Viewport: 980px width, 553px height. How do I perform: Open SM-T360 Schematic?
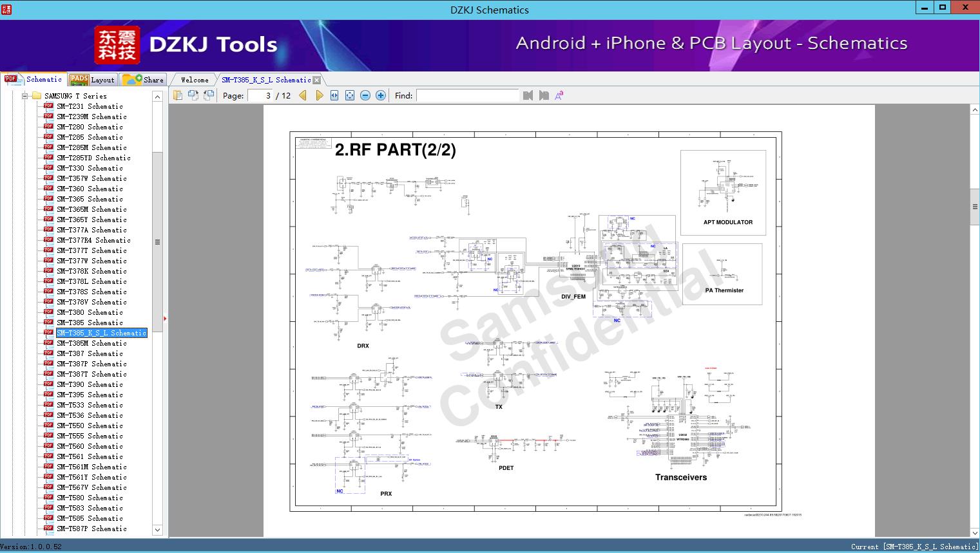90,189
